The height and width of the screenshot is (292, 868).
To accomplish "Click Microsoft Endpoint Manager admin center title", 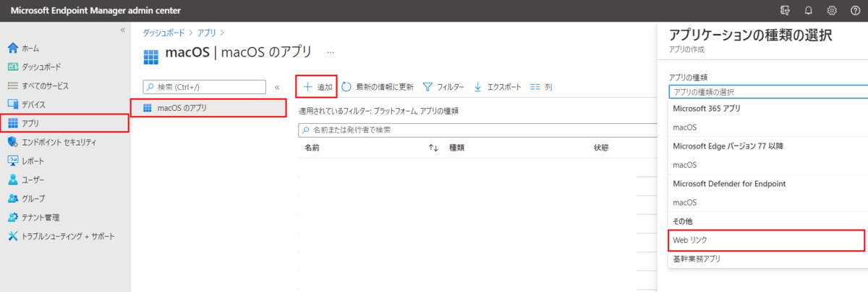I will tap(95, 10).
